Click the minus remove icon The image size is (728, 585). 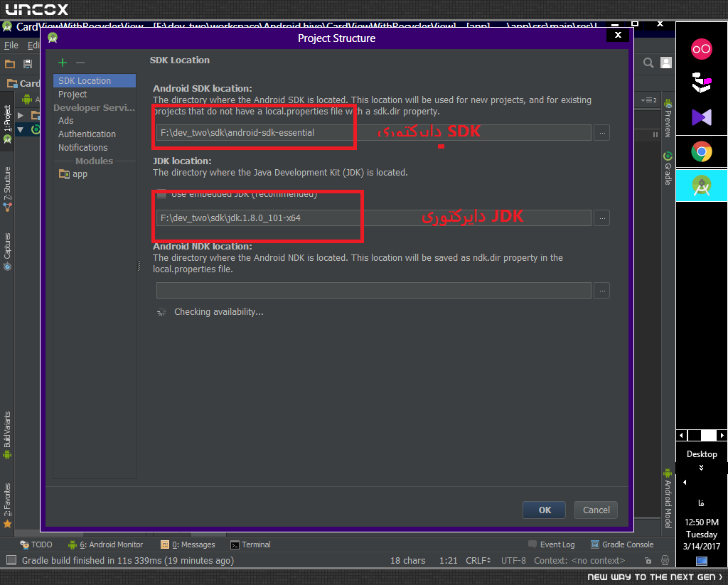coord(80,63)
